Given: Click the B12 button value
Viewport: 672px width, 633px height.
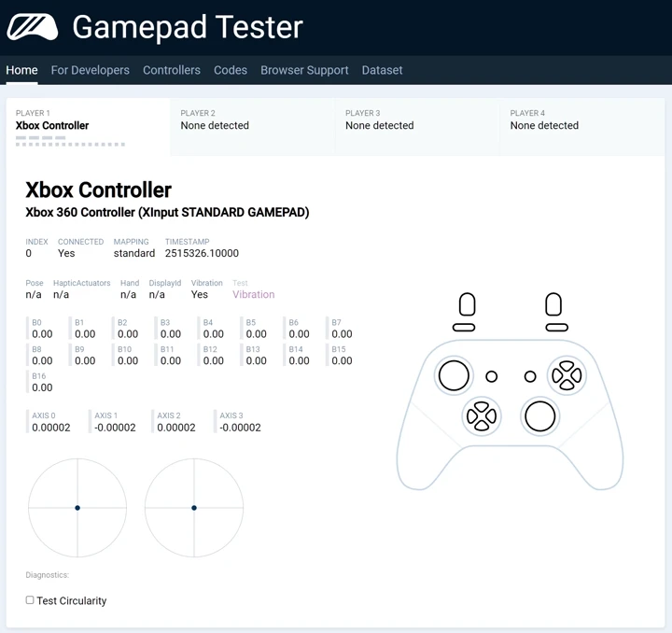Looking at the screenshot, I should point(214,361).
